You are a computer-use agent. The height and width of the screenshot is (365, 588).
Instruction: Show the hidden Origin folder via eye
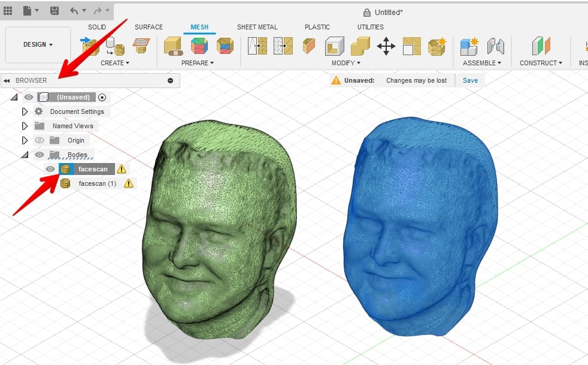click(40, 140)
